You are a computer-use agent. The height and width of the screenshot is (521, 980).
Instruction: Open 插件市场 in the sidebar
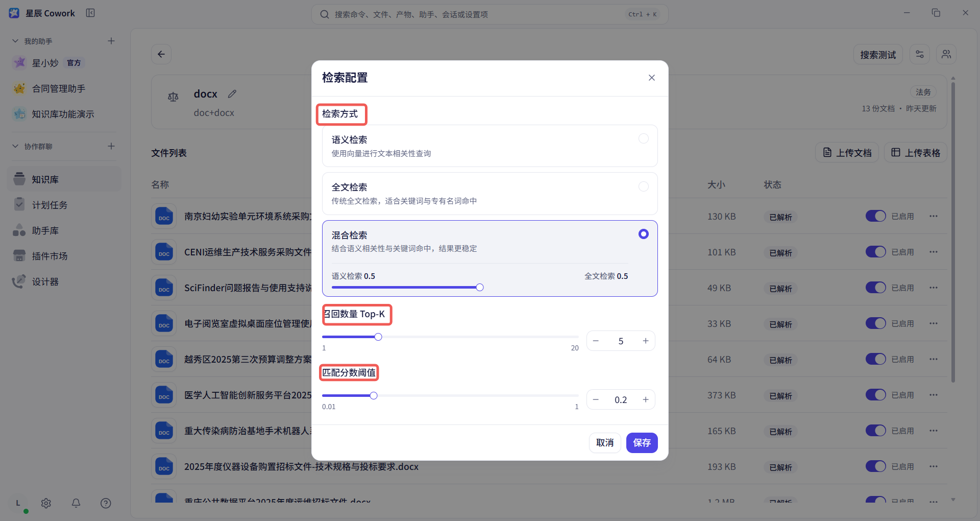click(64, 256)
